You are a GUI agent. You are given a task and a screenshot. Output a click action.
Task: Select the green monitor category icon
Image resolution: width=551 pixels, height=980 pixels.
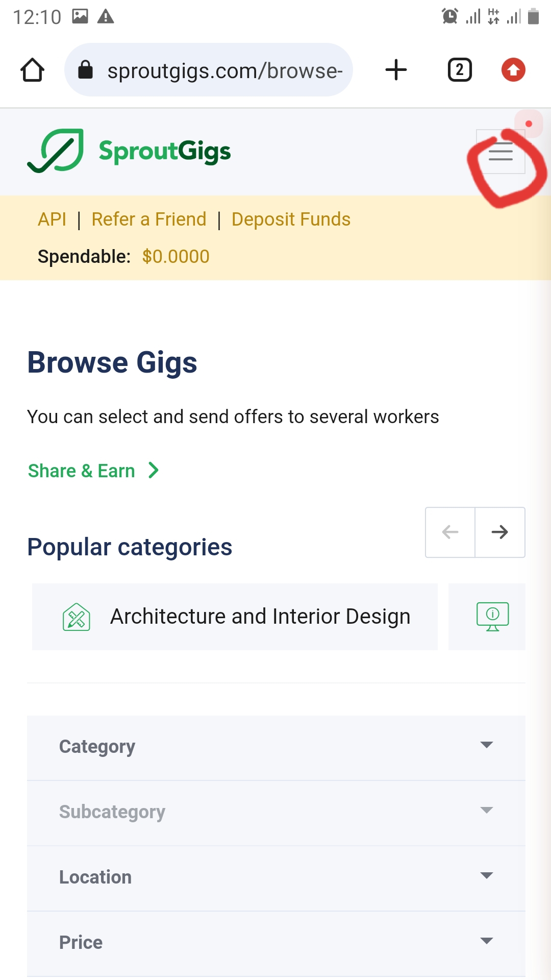pos(492,617)
